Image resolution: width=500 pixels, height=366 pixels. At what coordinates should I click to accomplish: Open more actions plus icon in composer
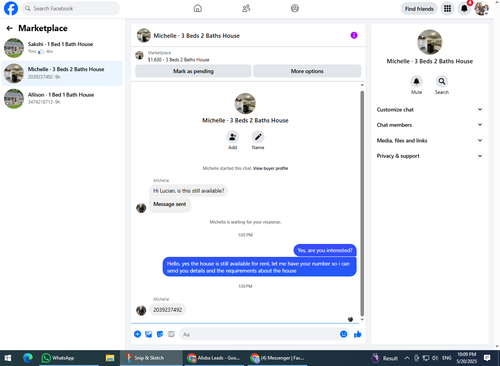pos(137,334)
